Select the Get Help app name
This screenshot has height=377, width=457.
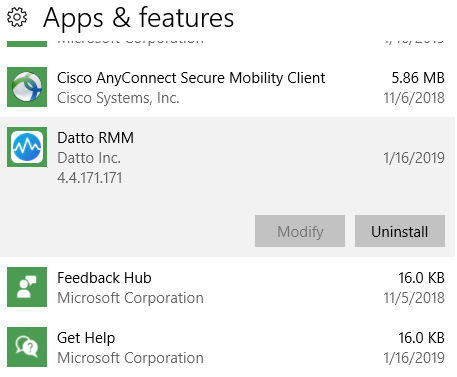tap(86, 338)
